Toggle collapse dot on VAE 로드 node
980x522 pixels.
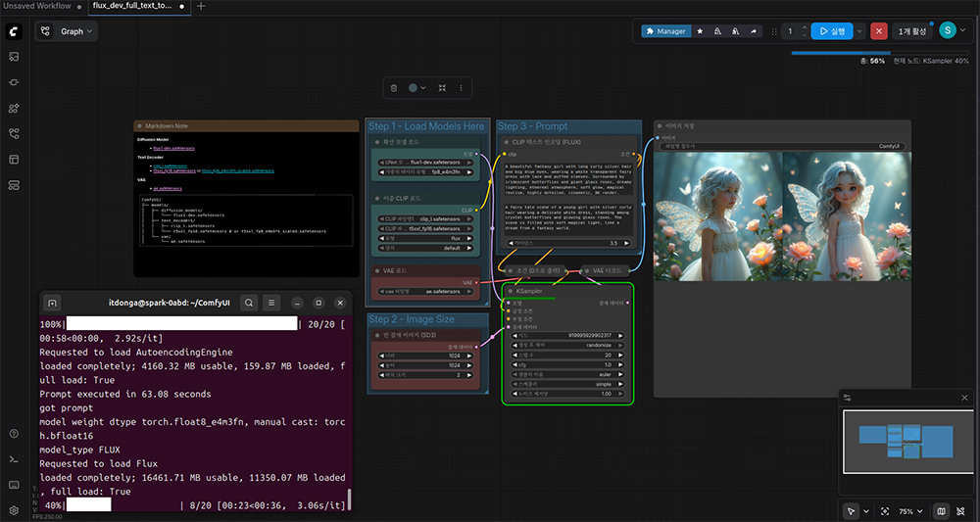point(377,271)
